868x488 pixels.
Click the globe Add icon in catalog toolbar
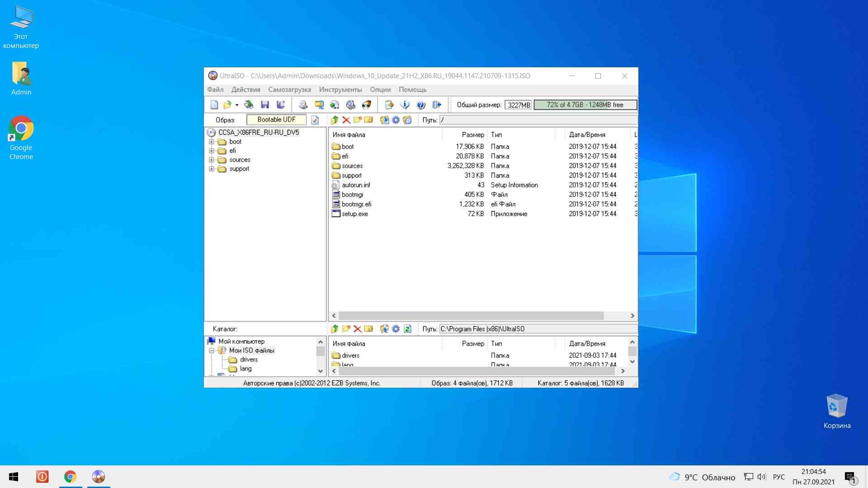[x=384, y=329]
